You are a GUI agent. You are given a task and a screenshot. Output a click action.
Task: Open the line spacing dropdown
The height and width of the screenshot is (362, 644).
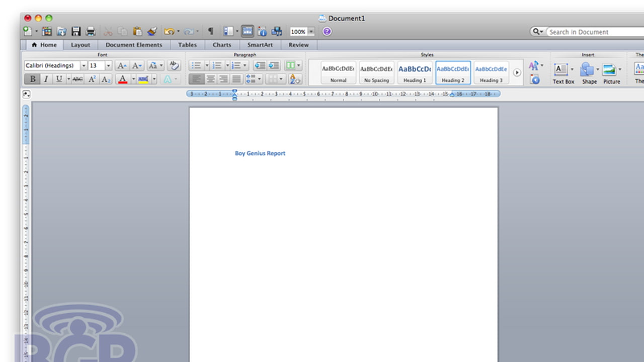pyautogui.click(x=253, y=79)
